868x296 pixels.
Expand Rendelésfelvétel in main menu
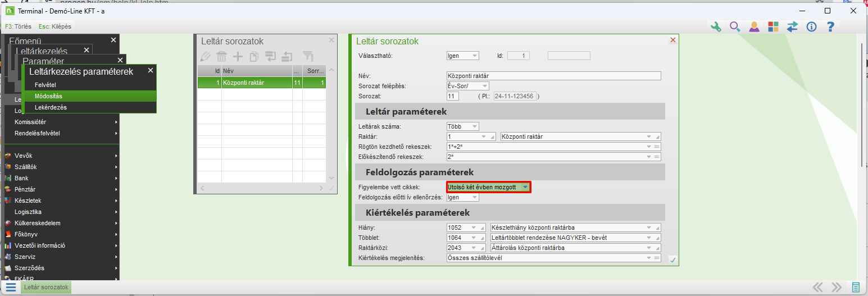62,133
